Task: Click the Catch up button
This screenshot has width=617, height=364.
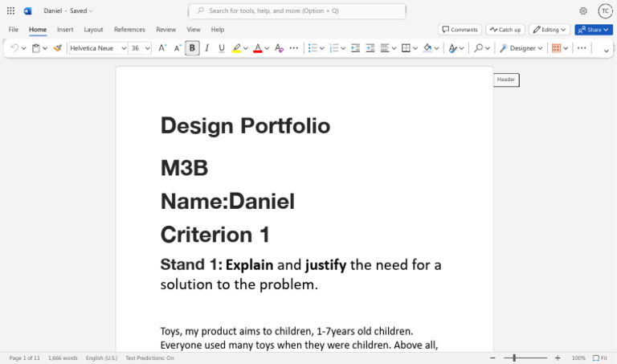Action: click(x=505, y=30)
